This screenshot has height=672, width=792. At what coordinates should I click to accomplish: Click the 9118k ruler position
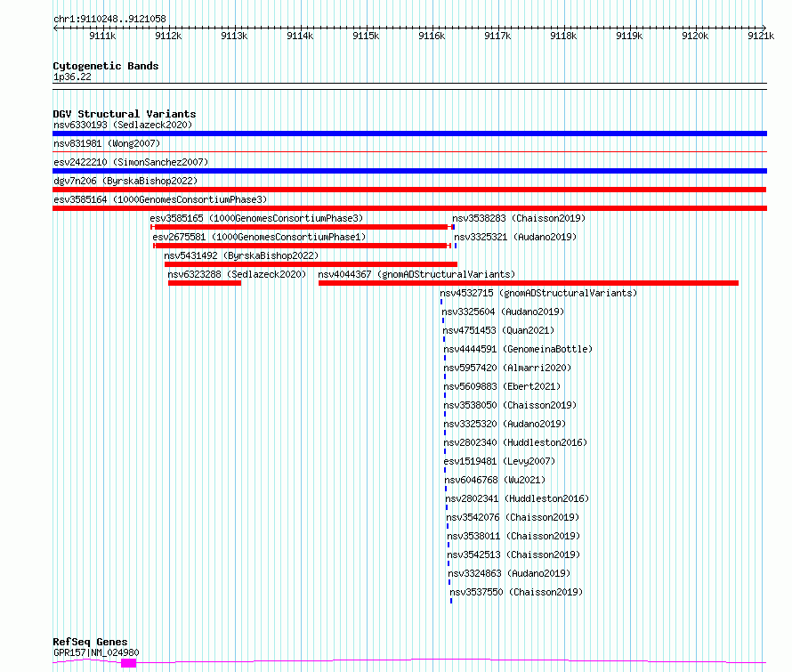[563, 36]
